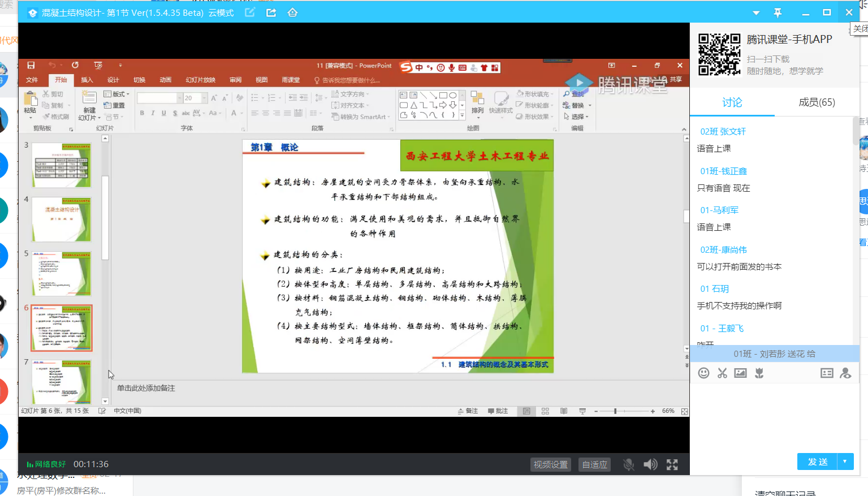Select the 讨论 discussion tab
Screen dimensions: 868x496
coord(732,102)
